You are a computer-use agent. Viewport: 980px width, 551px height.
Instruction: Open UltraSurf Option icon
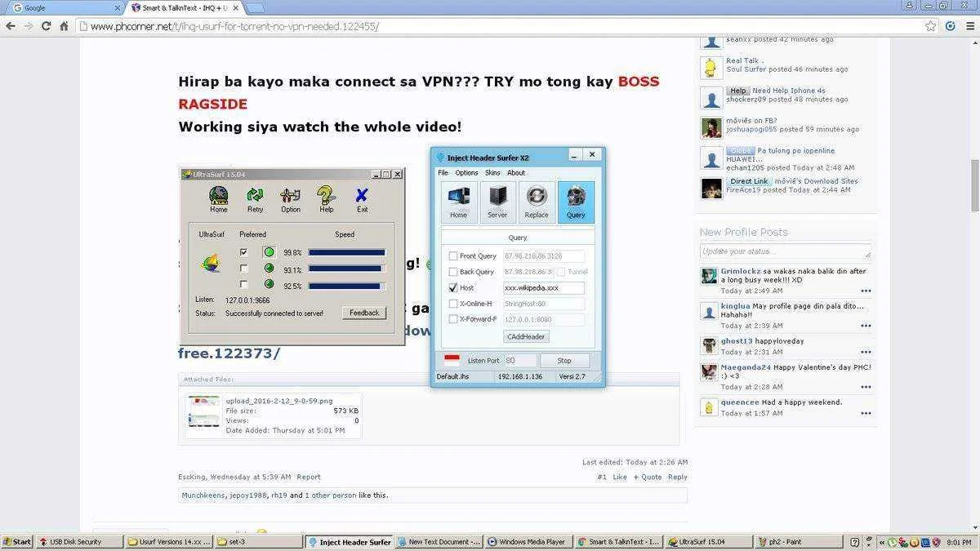tap(291, 195)
